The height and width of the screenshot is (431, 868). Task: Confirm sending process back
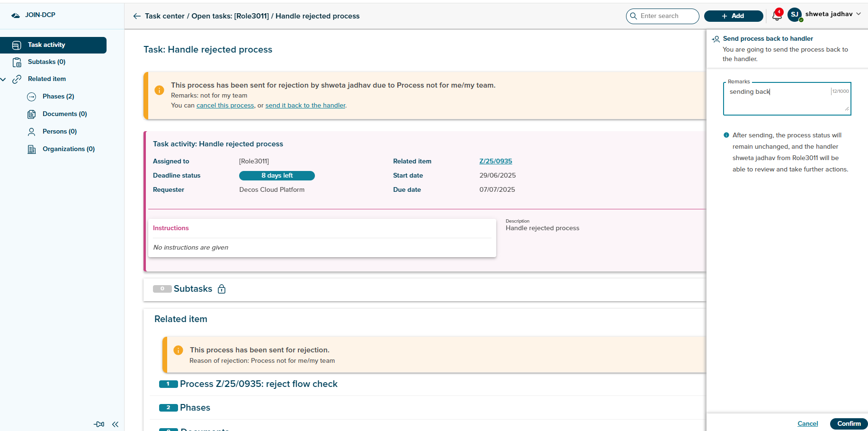click(849, 424)
